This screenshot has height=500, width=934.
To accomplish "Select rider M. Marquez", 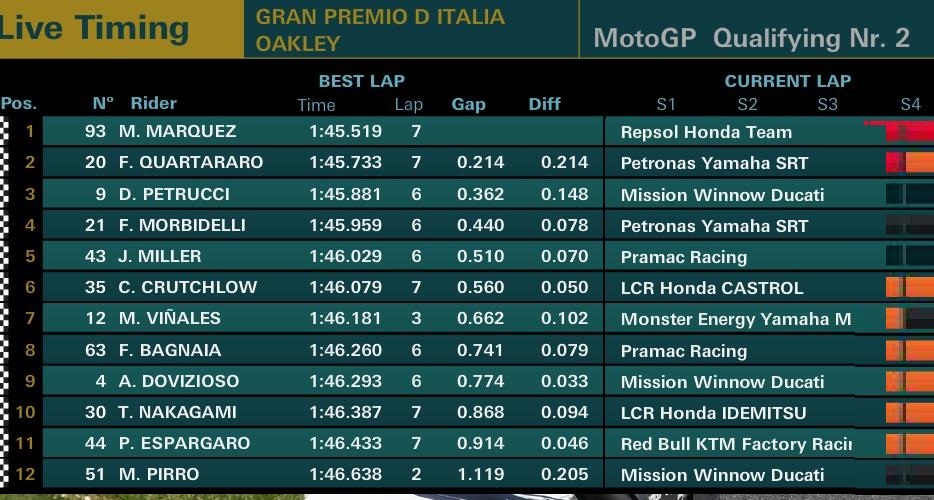I will click(x=177, y=132).
